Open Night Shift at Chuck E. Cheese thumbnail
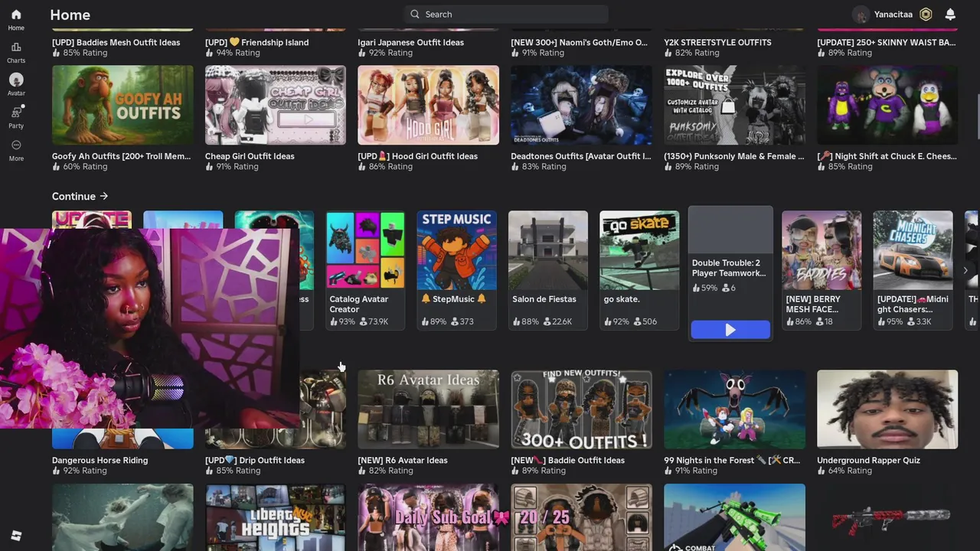 click(x=887, y=105)
